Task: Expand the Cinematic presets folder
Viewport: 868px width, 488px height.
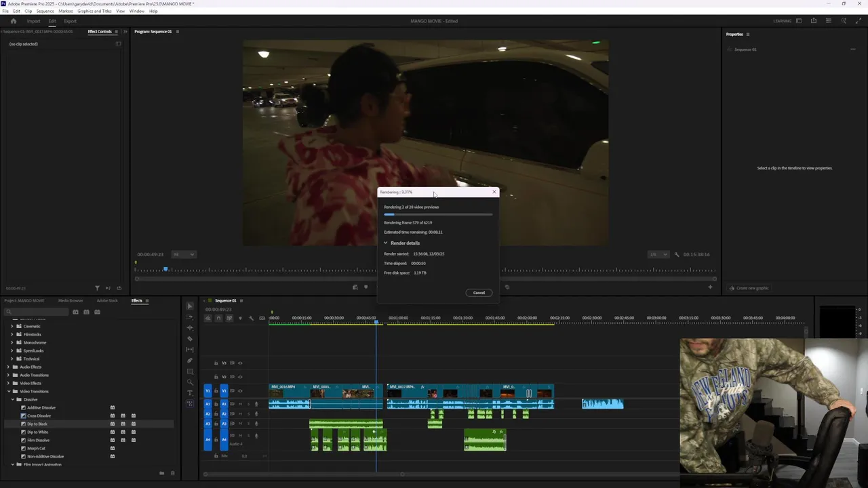Action: click(x=12, y=327)
